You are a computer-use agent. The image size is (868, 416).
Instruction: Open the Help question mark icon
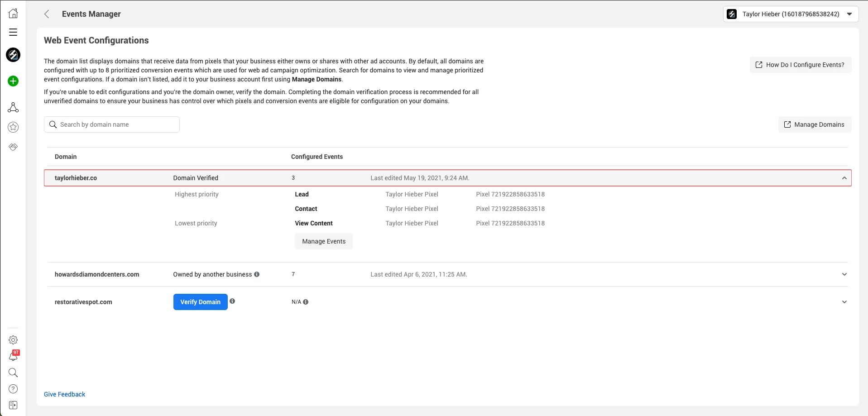pyautogui.click(x=13, y=389)
